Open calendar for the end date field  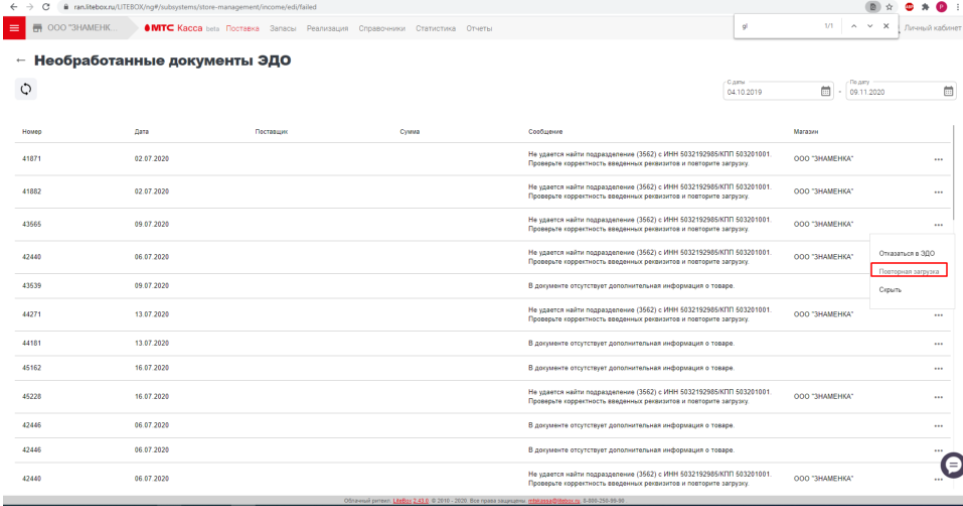coord(948,92)
